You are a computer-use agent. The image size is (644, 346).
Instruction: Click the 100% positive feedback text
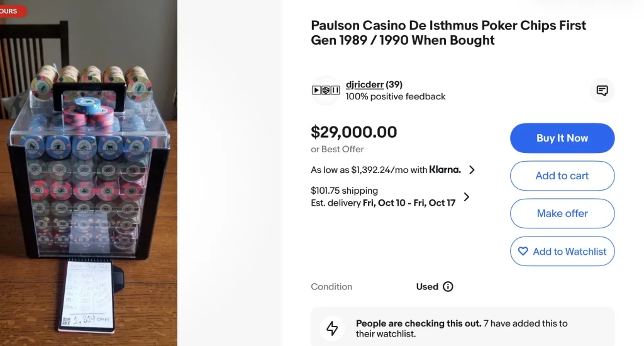[396, 96]
